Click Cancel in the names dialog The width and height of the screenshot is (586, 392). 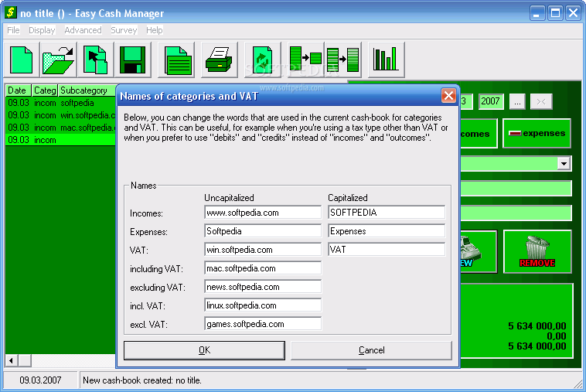[371, 350]
